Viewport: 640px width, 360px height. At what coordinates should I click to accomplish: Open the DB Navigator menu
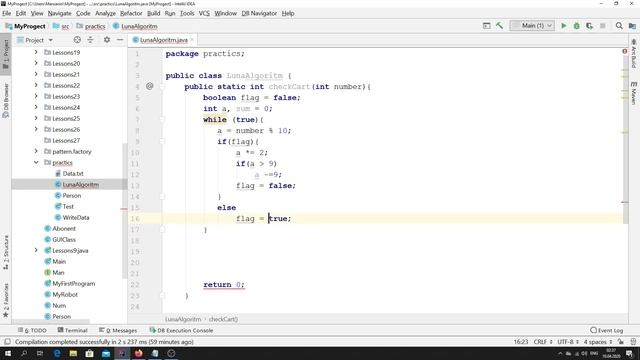coord(259,13)
